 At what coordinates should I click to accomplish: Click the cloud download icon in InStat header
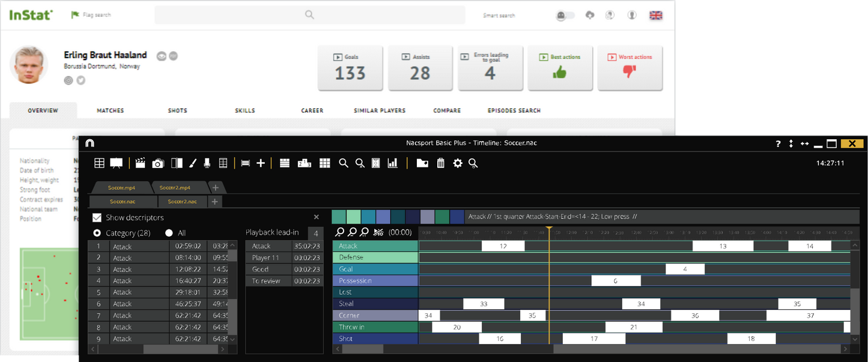(590, 15)
